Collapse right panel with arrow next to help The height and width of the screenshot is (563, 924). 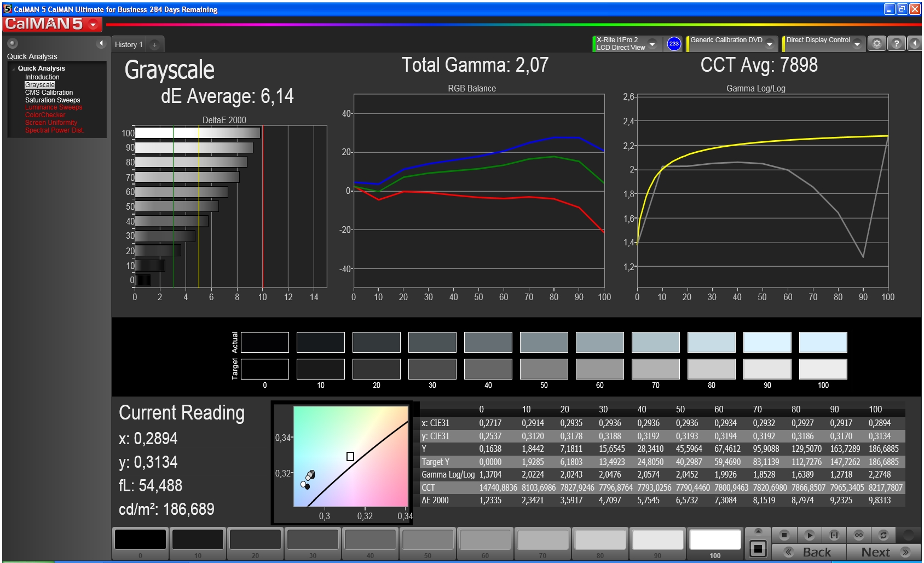[915, 44]
